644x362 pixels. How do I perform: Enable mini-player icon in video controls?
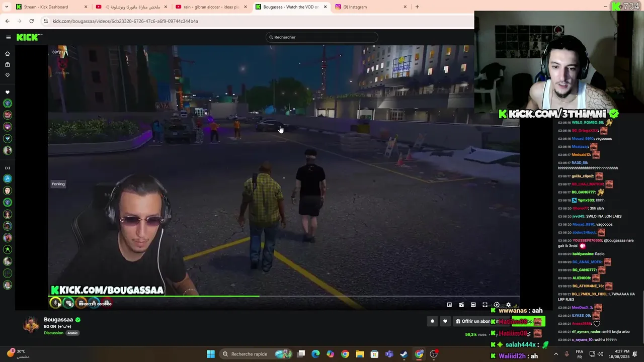pos(449,305)
